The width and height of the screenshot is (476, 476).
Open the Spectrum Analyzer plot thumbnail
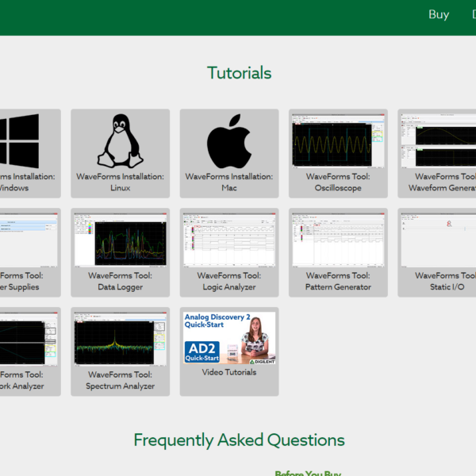coord(120,338)
